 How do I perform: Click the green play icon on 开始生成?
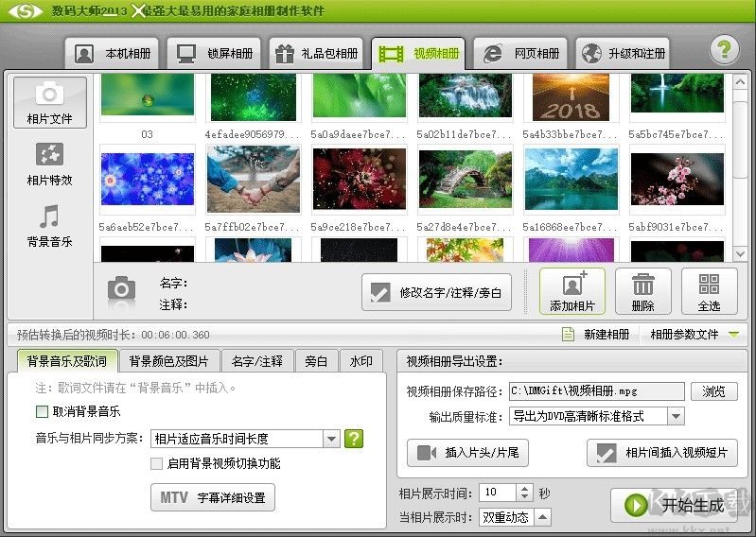tap(636, 505)
